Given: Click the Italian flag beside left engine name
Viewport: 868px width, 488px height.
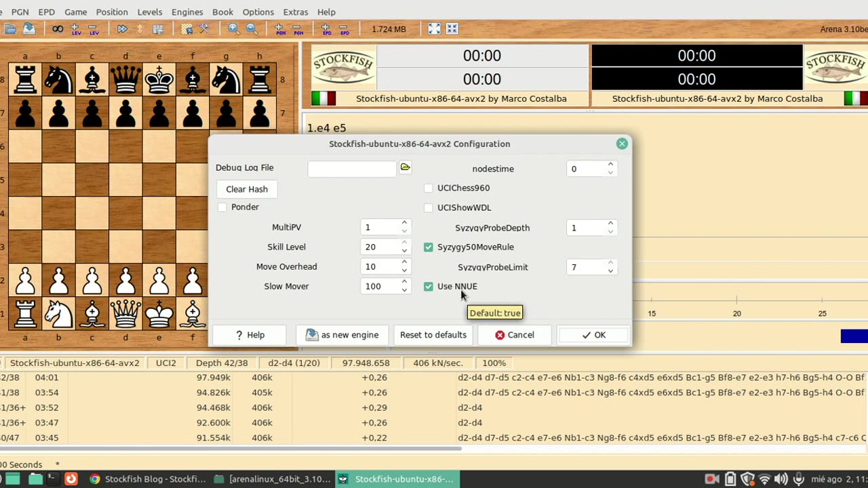Looking at the screenshot, I should 323,99.
